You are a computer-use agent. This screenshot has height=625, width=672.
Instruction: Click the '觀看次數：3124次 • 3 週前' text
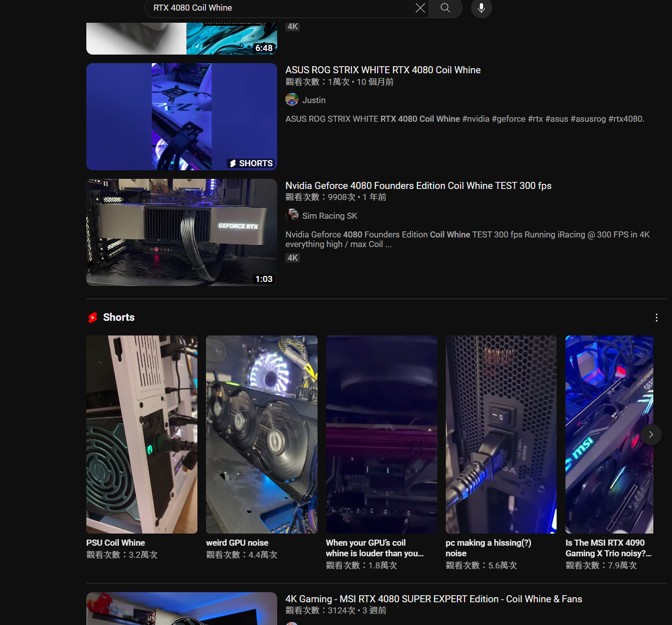click(336, 610)
